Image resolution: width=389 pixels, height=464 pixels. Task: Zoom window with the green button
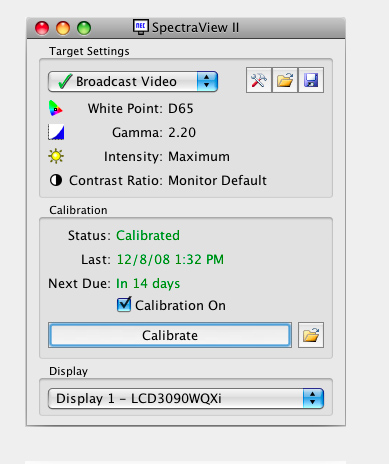(x=84, y=28)
